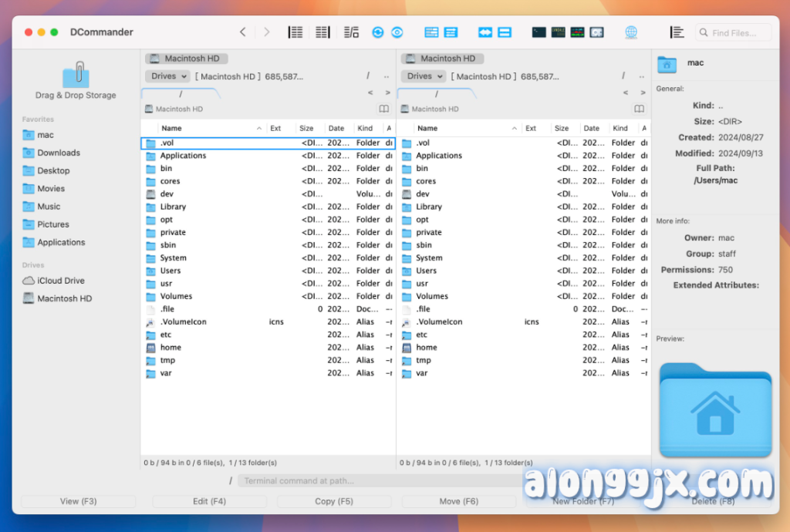Select the "/" tab in left panel
The height and width of the screenshot is (532, 790).
[x=181, y=93]
